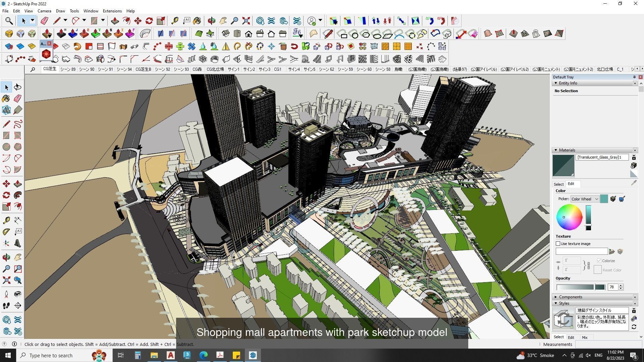Screen dimensions: 644x362
Task: Select the Axes tool
Action: tap(6, 243)
